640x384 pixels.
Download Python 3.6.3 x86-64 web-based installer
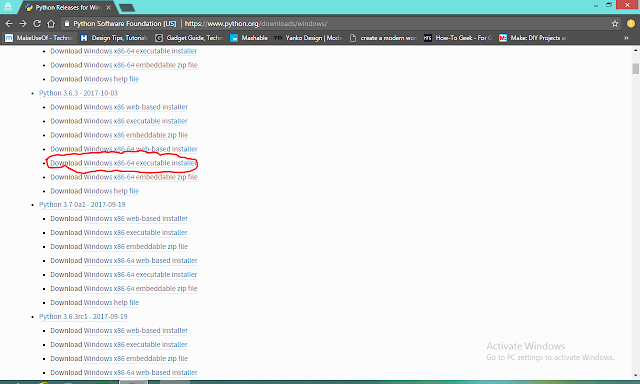[140, 149]
